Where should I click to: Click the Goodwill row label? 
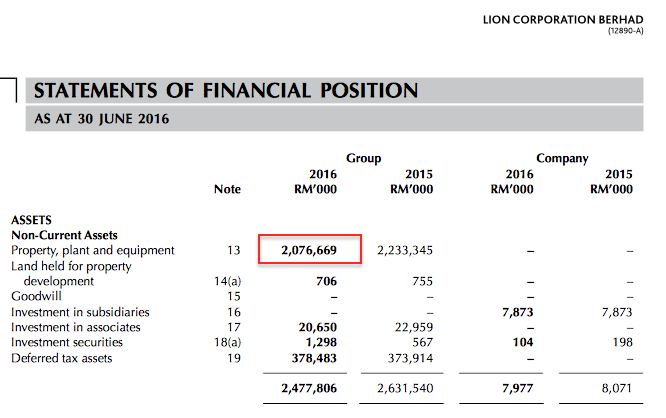coord(37,296)
